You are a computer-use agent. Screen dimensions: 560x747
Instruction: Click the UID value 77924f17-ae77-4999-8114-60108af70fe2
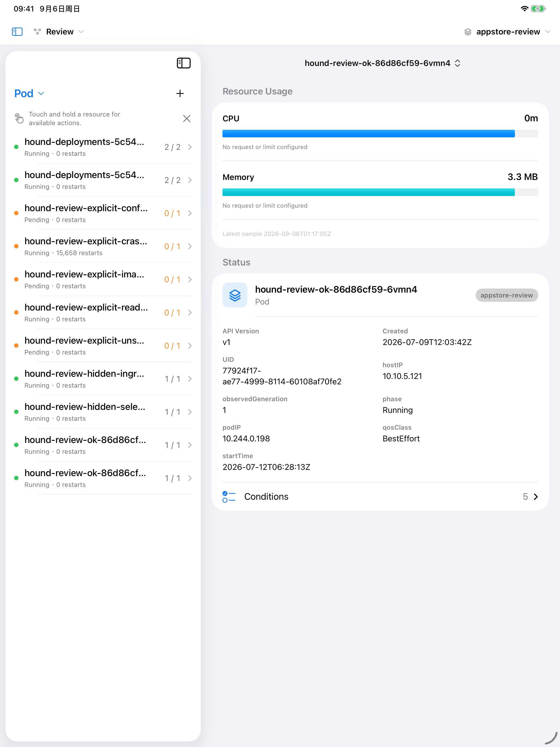[x=282, y=376]
